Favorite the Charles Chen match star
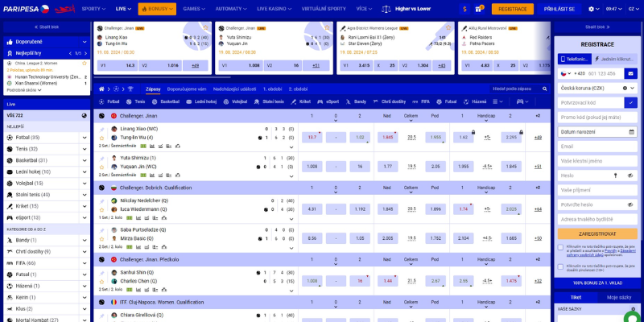This screenshot has width=644, height=322. point(101,282)
